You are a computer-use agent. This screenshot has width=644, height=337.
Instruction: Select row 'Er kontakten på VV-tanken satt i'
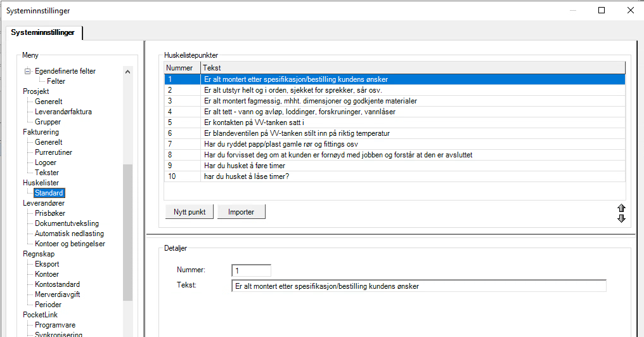coord(395,122)
